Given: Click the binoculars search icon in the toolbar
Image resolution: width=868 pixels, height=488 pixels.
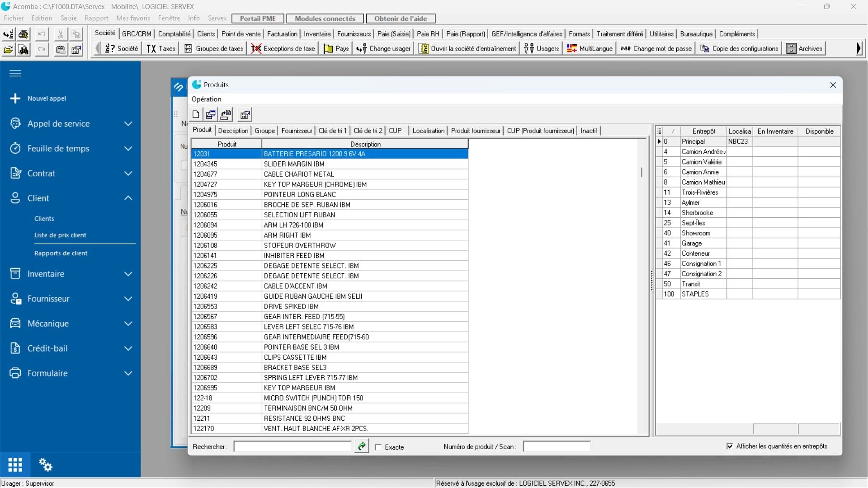Looking at the screenshot, I should click(24, 49).
